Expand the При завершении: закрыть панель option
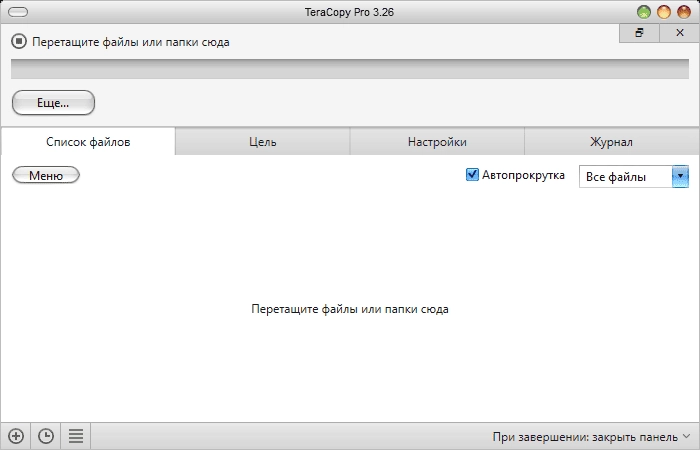700x450 pixels. click(592, 436)
